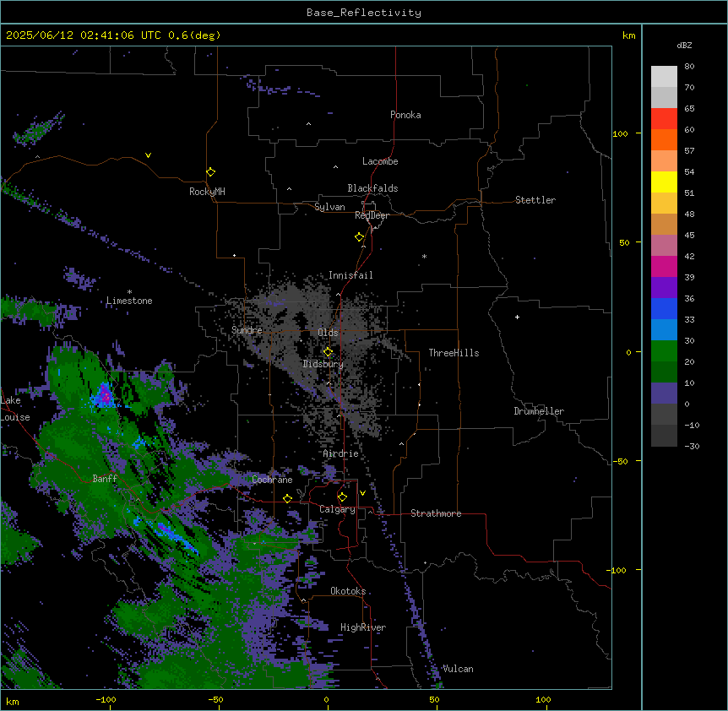This screenshot has width=728, height=711.
Task: Click the Airdrie label
Action: point(340,453)
